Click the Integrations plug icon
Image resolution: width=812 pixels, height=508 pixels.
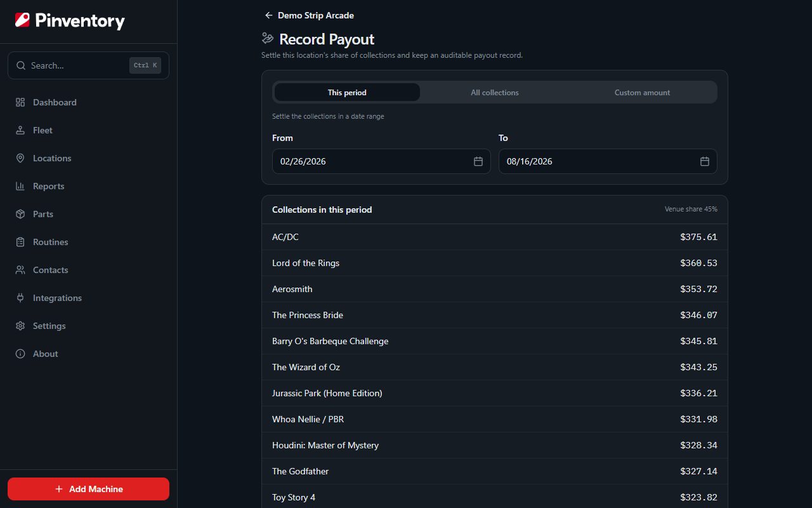[20, 298]
